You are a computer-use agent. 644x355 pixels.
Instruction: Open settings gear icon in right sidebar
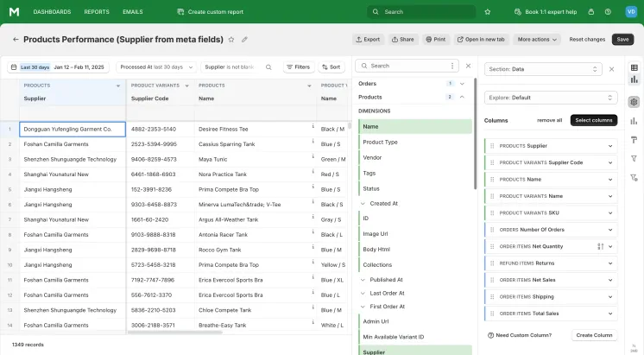pos(635,102)
